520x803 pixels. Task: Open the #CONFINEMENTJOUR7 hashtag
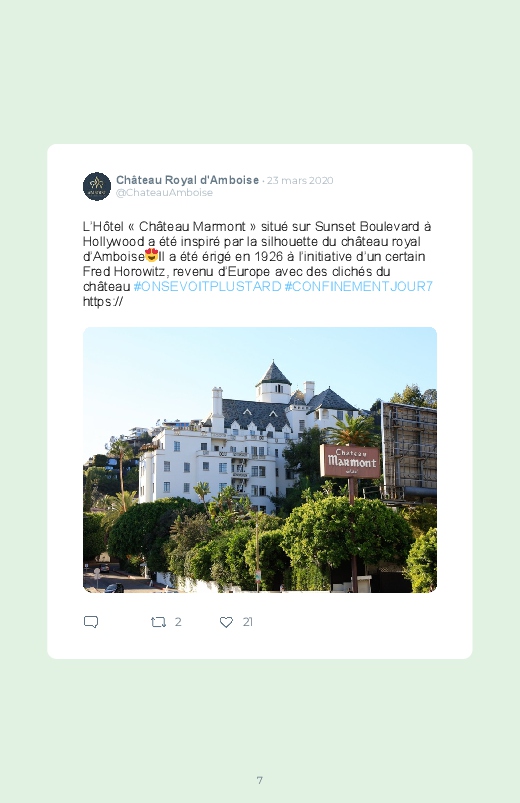click(x=359, y=286)
